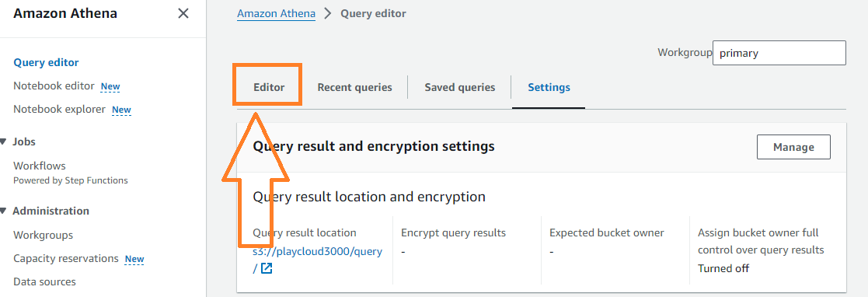The image size is (868, 297).
Task: Open the Recent queries tab
Action: tap(354, 87)
